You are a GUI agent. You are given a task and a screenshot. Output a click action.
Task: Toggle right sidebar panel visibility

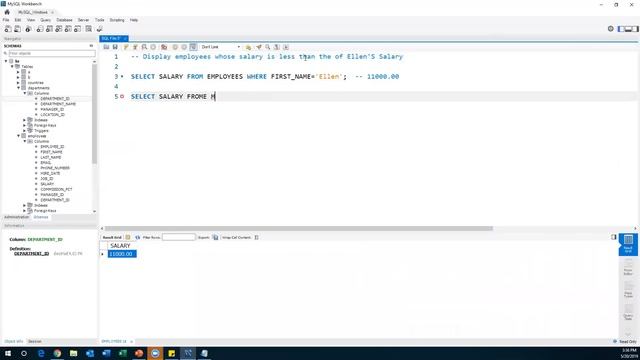(x=635, y=29)
